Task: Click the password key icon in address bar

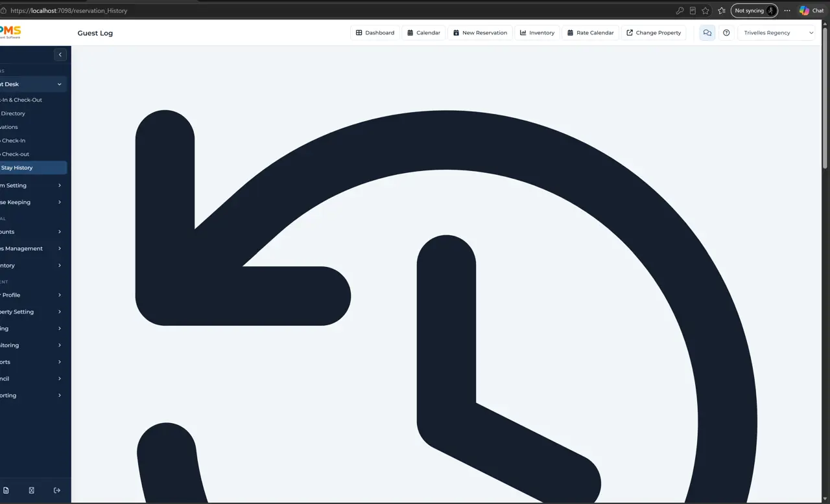Action: (680, 10)
